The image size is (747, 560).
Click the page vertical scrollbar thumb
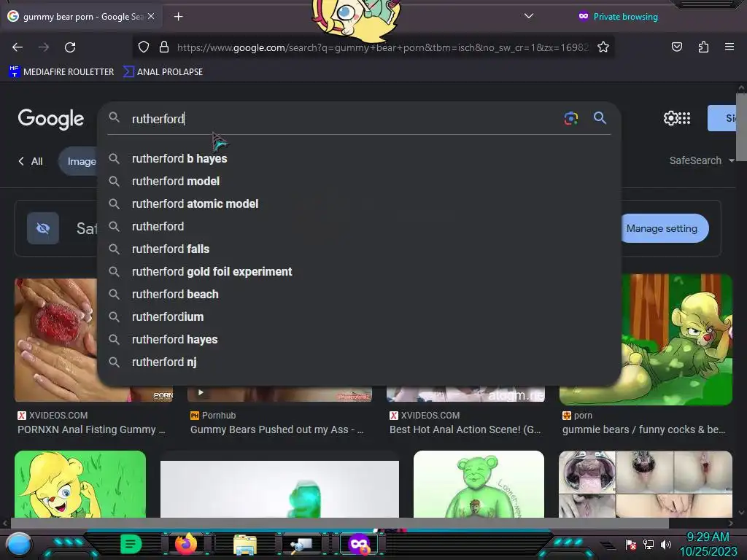pos(741,127)
